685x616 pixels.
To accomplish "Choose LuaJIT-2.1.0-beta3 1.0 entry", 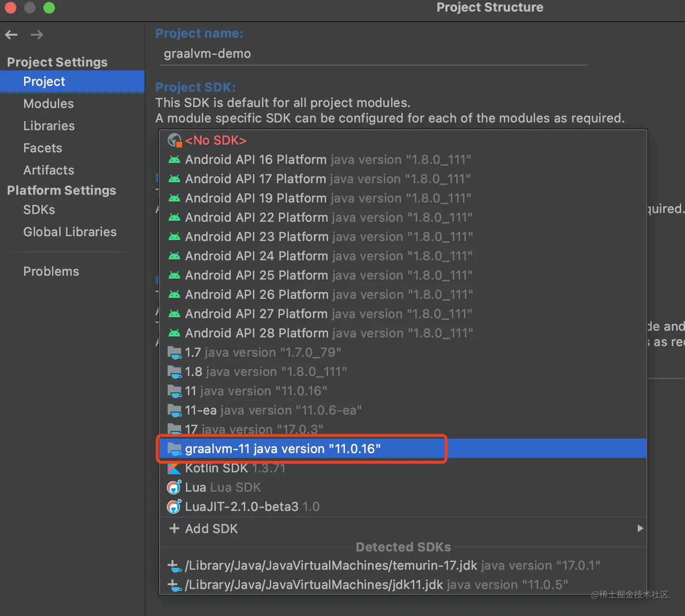I will tap(403, 507).
